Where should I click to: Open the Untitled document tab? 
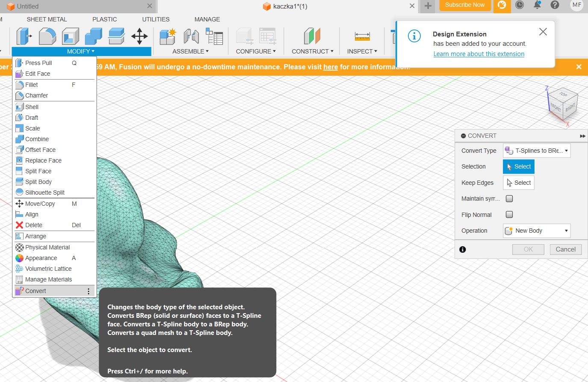coord(28,6)
